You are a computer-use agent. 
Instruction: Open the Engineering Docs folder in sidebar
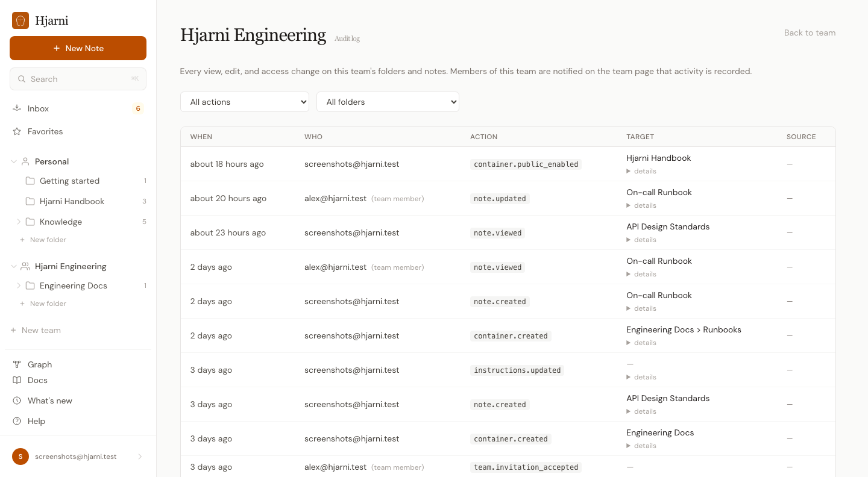74,285
